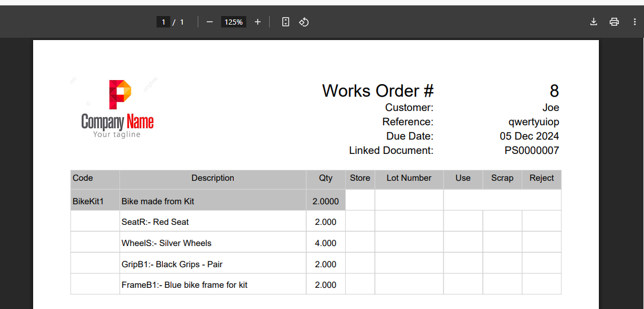This screenshot has width=644, height=309.
Task: Select the Reject column header
Action: pyautogui.click(x=541, y=178)
